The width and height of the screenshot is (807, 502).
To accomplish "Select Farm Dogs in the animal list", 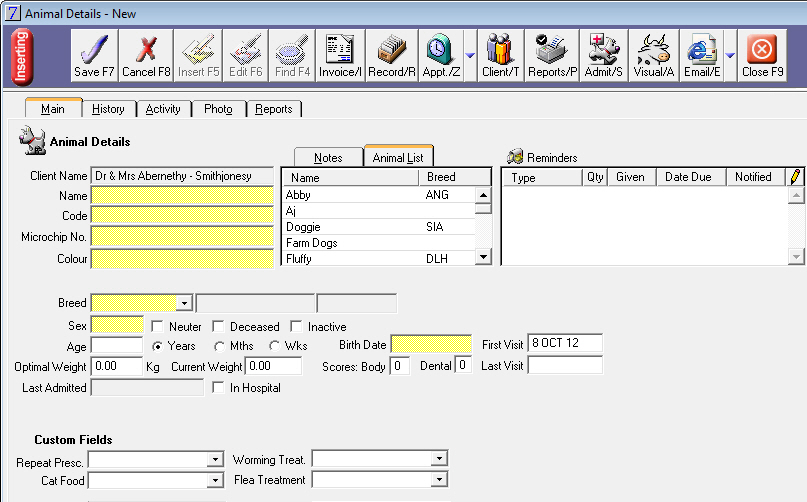I will click(x=379, y=243).
